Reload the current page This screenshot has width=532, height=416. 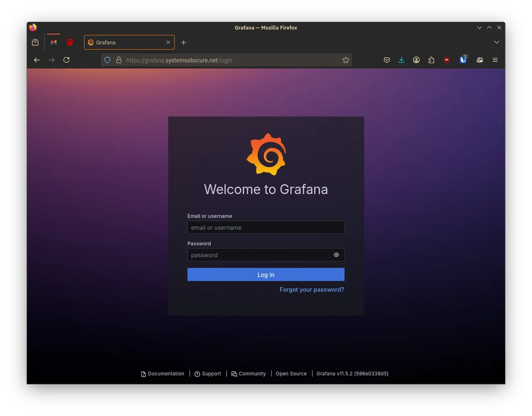(x=67, y=60)
